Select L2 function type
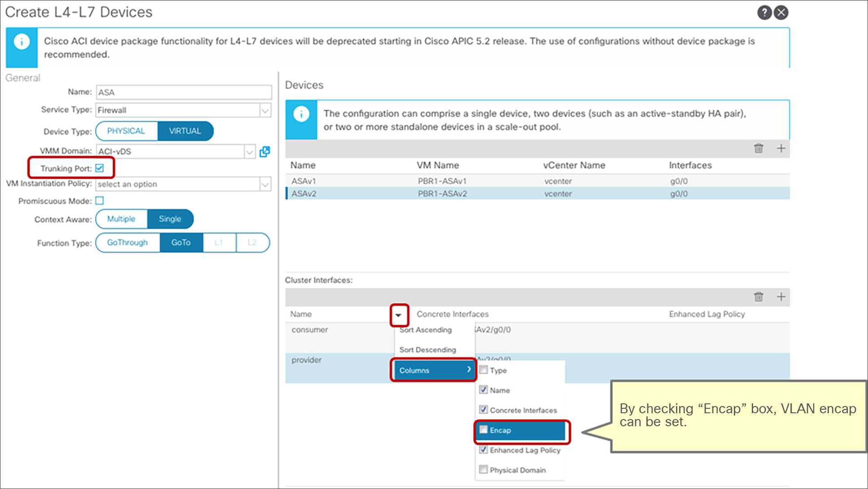The image size is (868, 489). 253,242
